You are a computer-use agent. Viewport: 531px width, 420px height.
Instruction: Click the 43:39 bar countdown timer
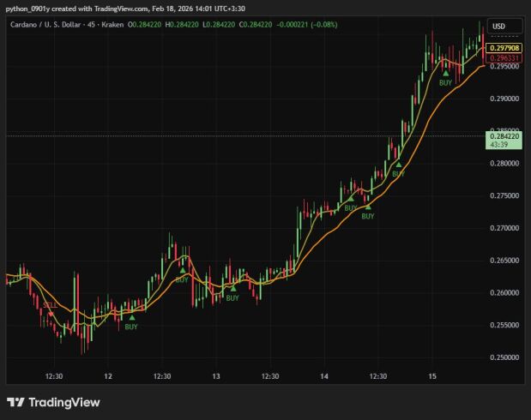pyautogui.click(x=498, y=145)
